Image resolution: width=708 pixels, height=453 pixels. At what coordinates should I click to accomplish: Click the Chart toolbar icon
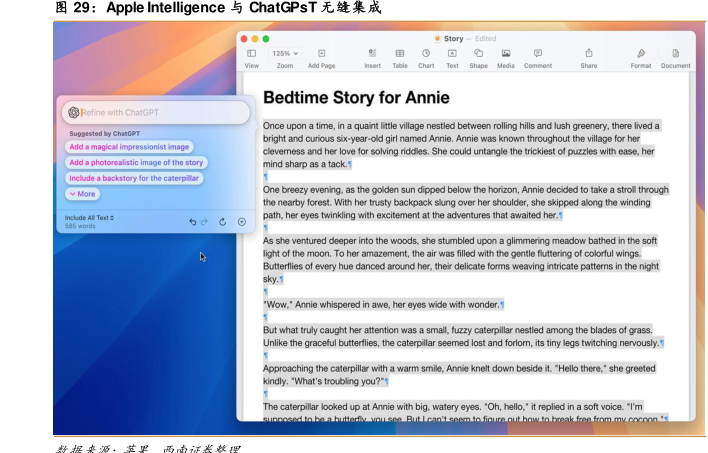click(x=426, y=53)
